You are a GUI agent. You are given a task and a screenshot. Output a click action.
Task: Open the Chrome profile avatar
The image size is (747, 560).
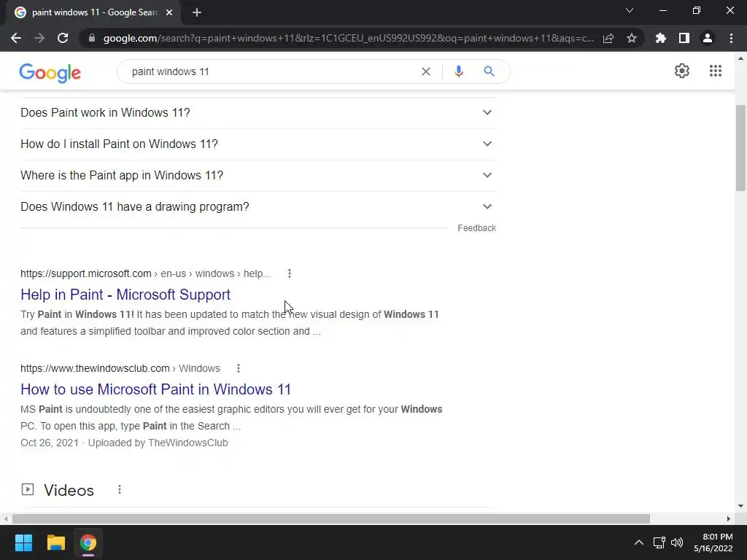708,38
